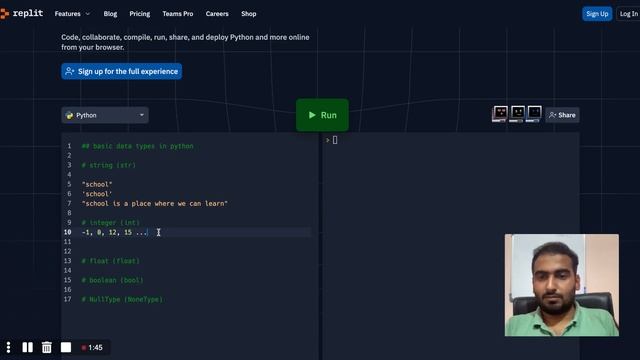This screenshot has height=360, width=640.
Task: Click the Sign Up button
Action: (597, 14)
